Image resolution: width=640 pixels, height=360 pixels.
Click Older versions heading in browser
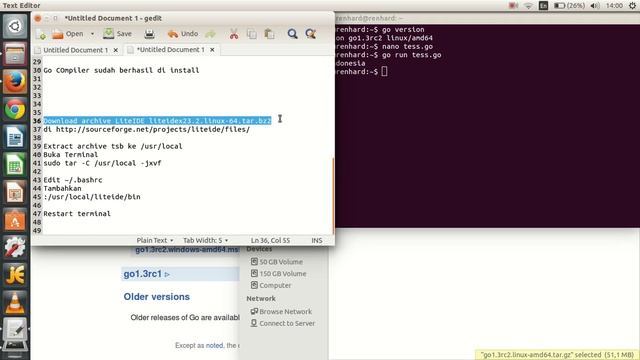coord(157,297)
